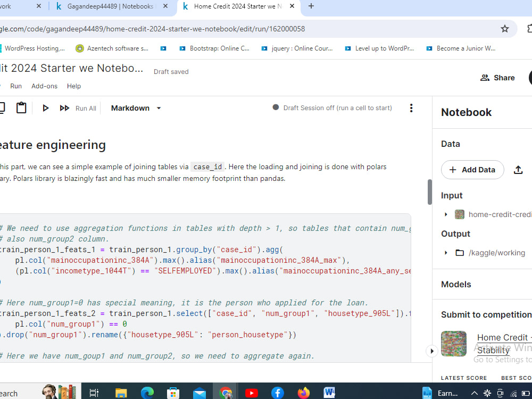
Task: Click the notebook vertical scrollbar thumb
Action: click(x=429, y=192)
